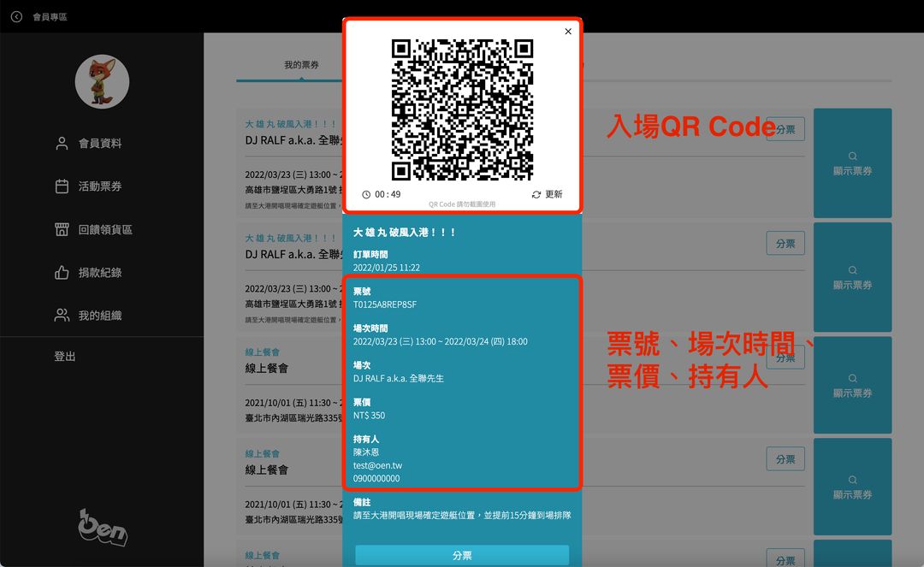Image resolution: width=924 pixels, height=567 pixels.
Task: Show ticket for first 線上餐會 event
Action: (x=852, y=385)
